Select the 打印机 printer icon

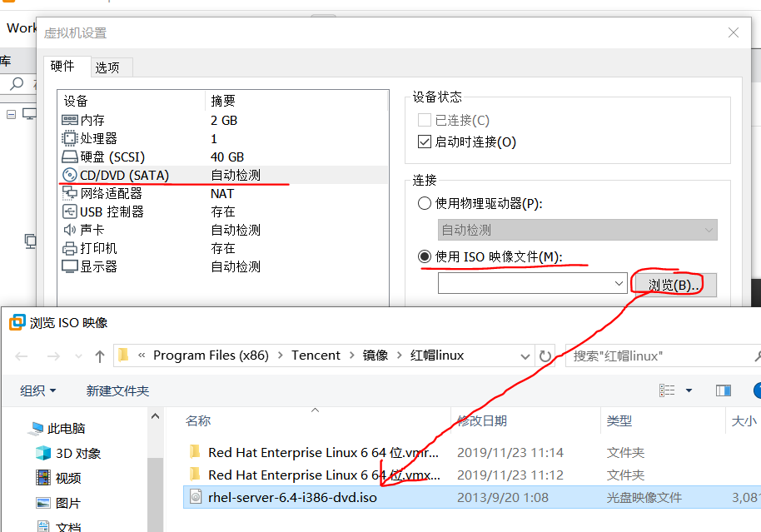[69, 248]
